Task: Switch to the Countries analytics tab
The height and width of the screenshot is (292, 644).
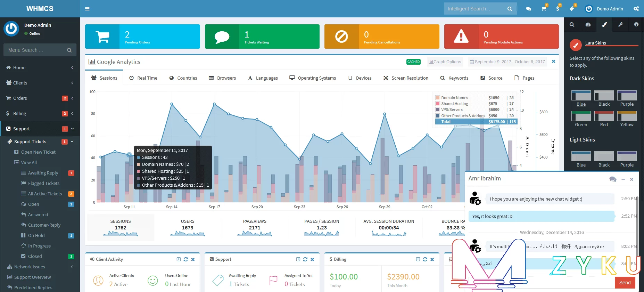Action: 183,78
